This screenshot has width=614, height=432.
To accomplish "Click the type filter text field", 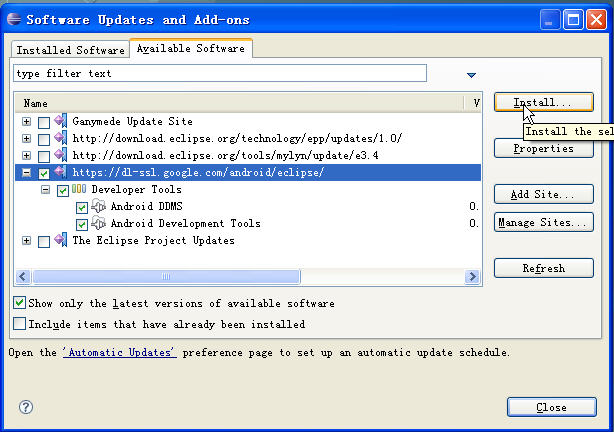I will pos(220,73).
